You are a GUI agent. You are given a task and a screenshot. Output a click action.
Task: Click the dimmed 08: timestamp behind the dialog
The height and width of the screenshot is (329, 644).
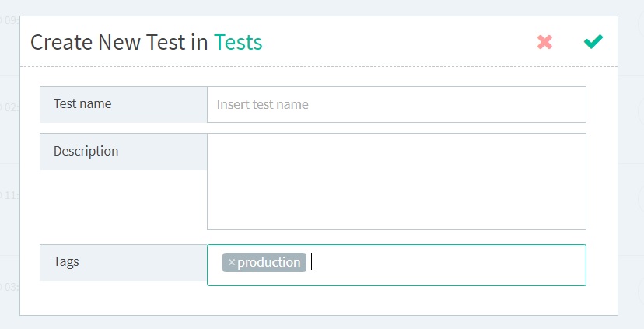tap(11, 21)
